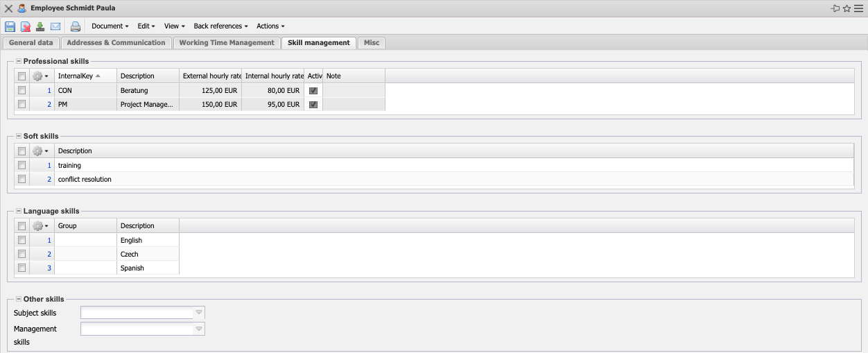Open gear settings in Professional skills table
Screen dimensions: 868x353
(40, 76)
